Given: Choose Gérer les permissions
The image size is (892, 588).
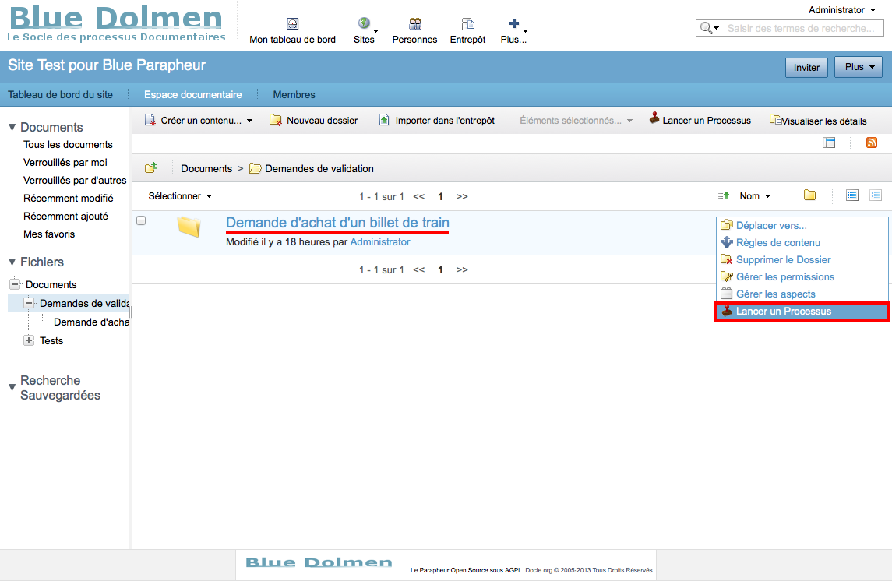Looking at the screenshot, I should 802,277.
